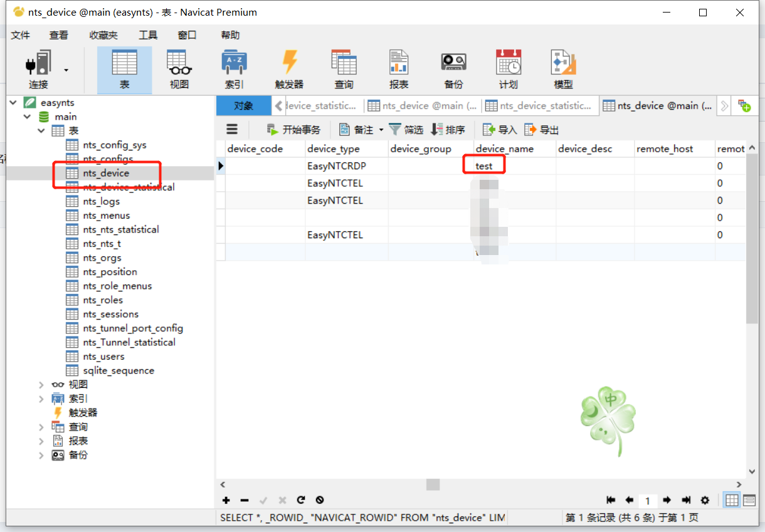This screenshot has width=765, height=532.
Task: Open the 工具 menu
Action: click(x=148, y=35)
